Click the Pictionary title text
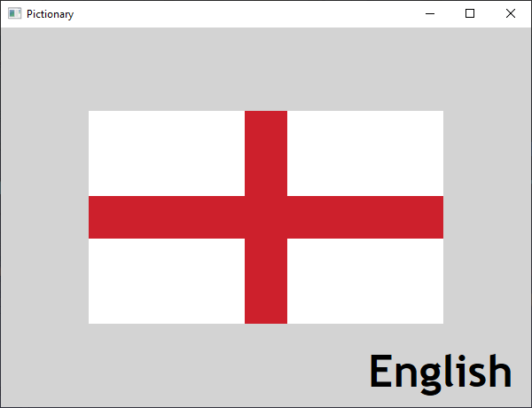532x408 pixels. pyautogui.click(x=50, y=14)
